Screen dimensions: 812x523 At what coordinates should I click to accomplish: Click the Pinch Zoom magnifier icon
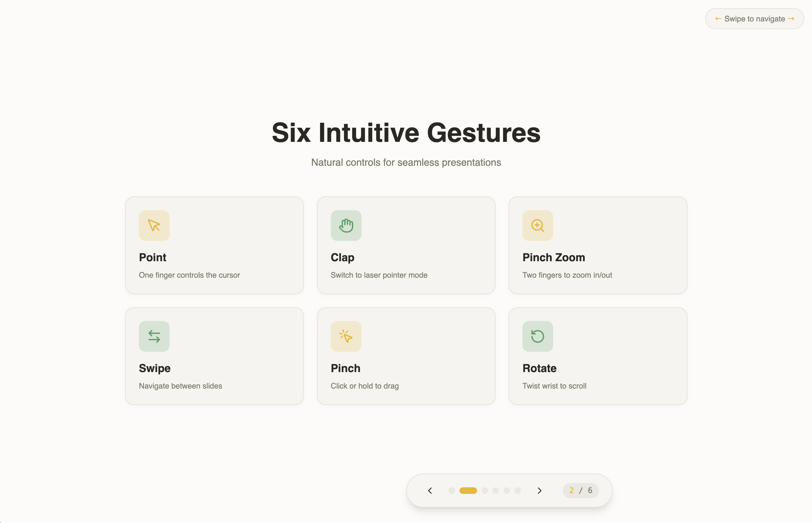(537, 226)
